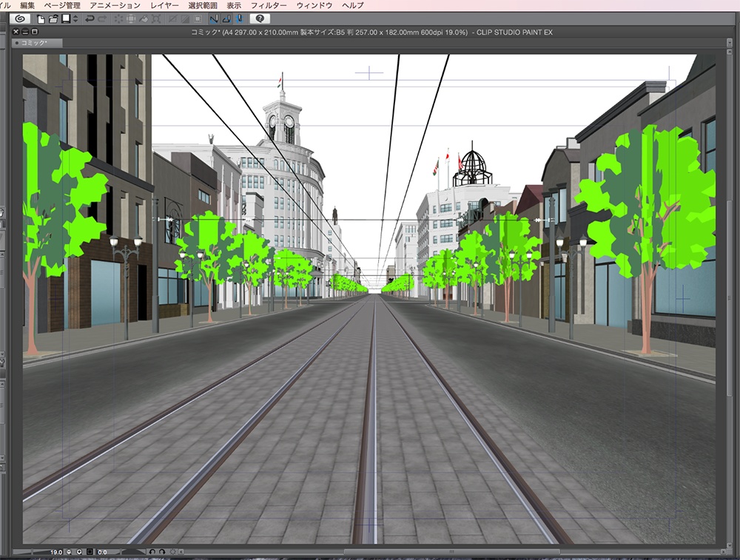Toggle snap to ruler in toolbar
This screenshot has height=560, width=740.
[214, 18]
